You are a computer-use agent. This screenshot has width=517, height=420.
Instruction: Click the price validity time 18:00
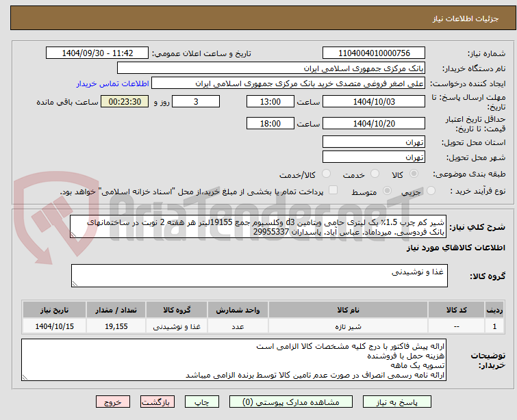pyautogui.click(x=270, y=123)
